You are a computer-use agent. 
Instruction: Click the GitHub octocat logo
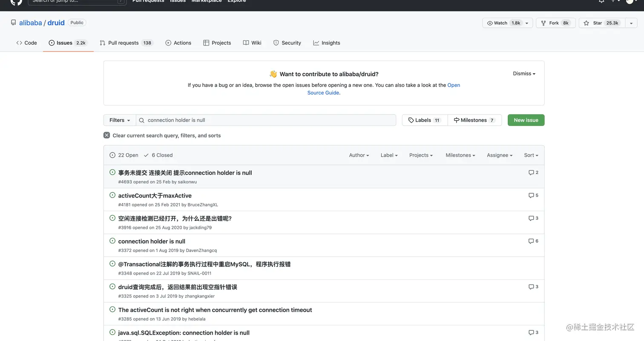pyautogui.click(x=16, y=1)
